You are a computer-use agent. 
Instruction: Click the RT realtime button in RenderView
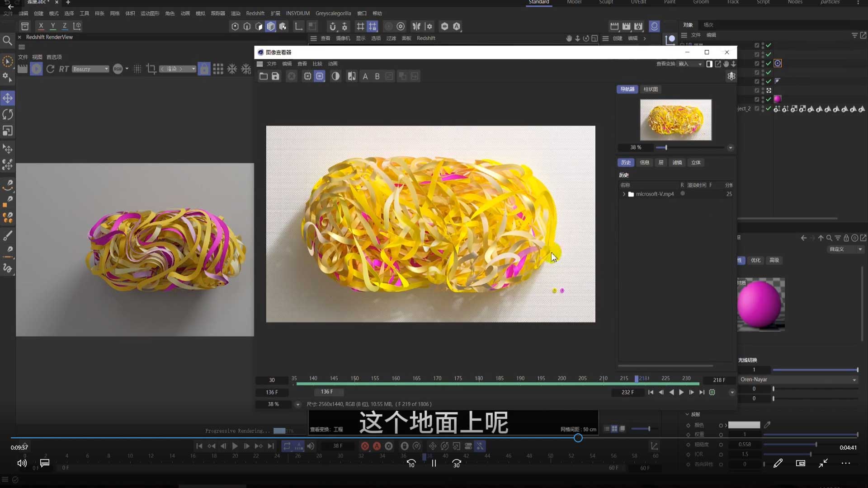click(64, 69)
